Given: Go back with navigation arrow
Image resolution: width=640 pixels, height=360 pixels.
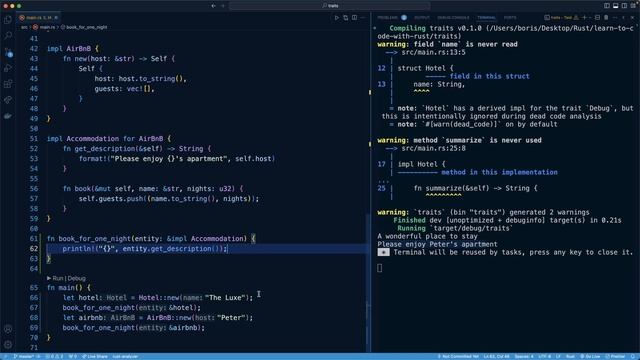Looking at the screenshot, I should point(213,6).
